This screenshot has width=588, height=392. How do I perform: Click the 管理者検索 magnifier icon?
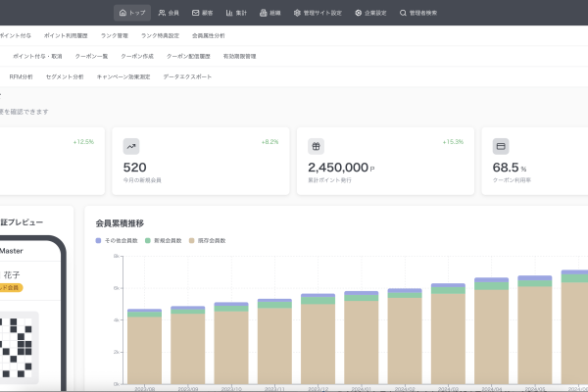[403, 13]
